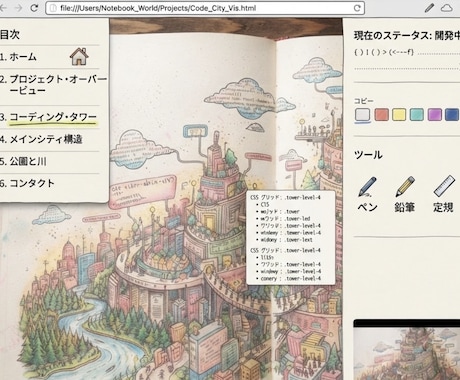The width and height of the screenshot is (460, 380).
Task: Click the cloud icon in browser toolbar
Action: tap(447, 8)
